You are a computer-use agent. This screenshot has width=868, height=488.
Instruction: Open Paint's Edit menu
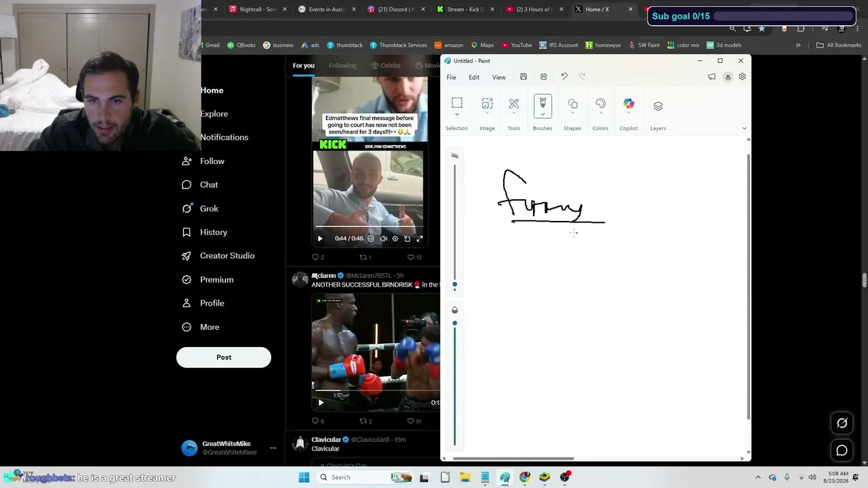[x=474, y=77]
